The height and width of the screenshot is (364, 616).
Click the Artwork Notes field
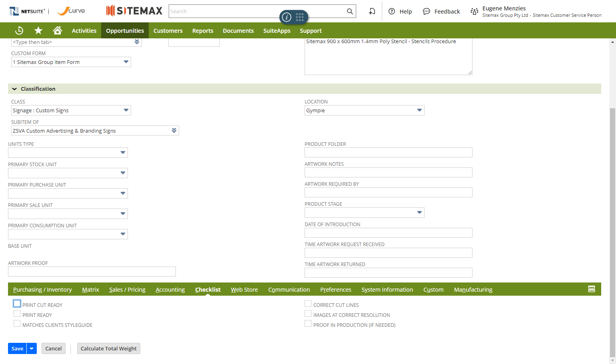coord(389,172)
